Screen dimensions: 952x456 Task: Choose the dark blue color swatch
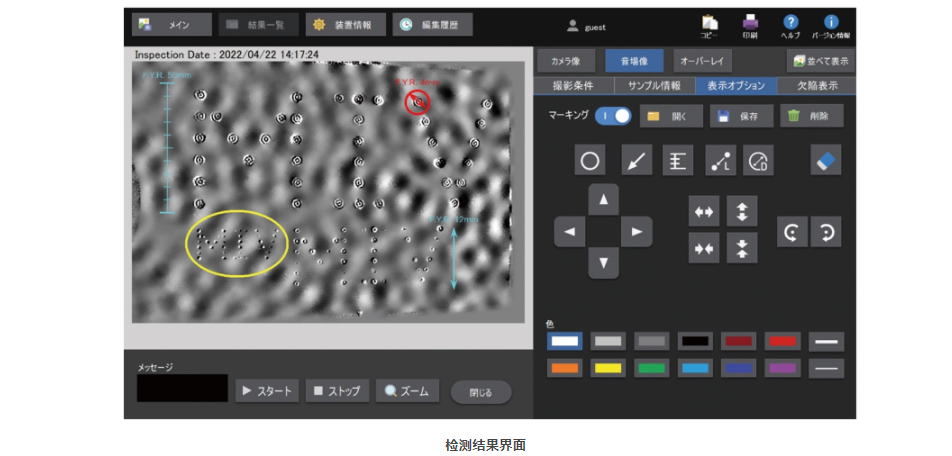click(x=739, y=368)
